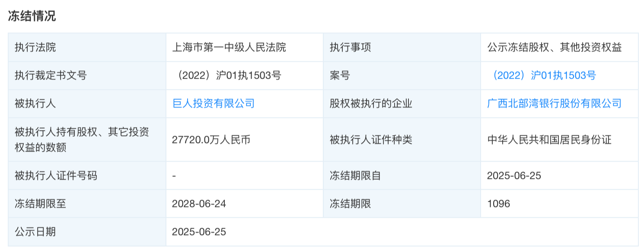This screenshot has width=644, height=248.
Task: Click the 执行事项 label cell
Action: 351,48
